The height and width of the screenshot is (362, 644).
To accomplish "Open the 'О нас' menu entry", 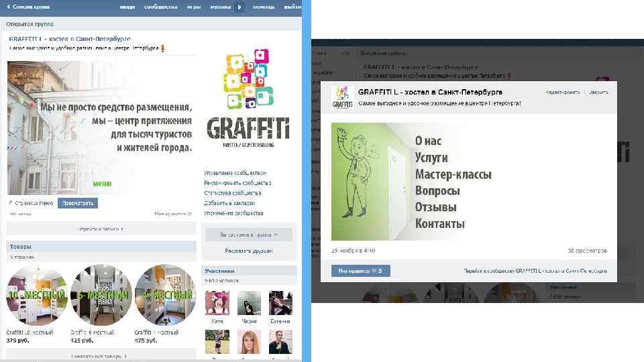I will pos(428,141).
